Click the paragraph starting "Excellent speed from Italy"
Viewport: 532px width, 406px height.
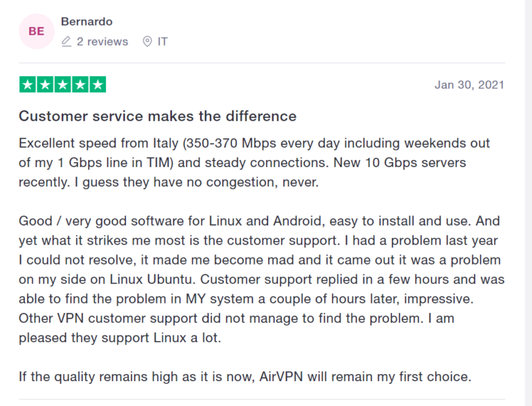pos(254,163)
